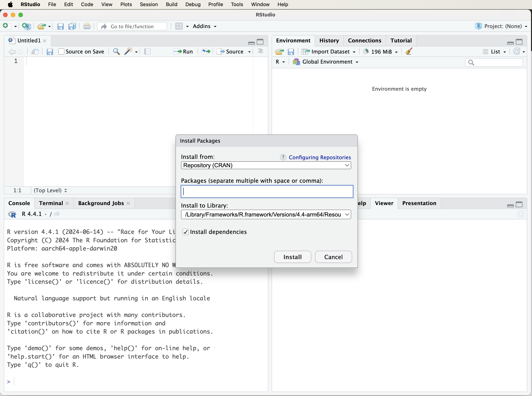Click the Install button
The image size is (532, 396).
tap(292, 257)
